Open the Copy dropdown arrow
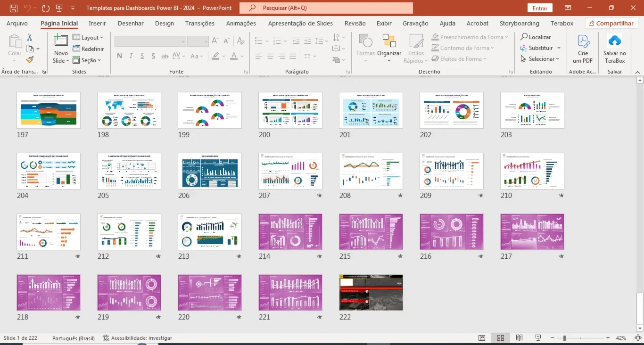 pos(38,49)
